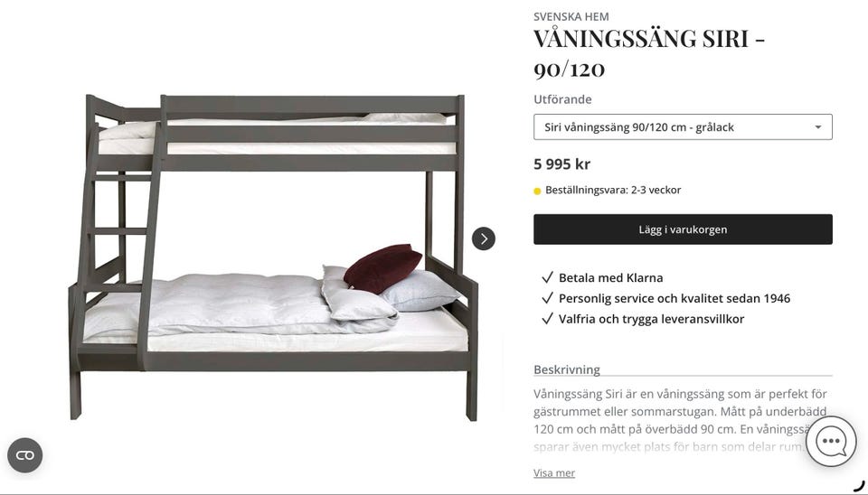Click the VÅNINGSSÄNG SIRI product title

649,53
